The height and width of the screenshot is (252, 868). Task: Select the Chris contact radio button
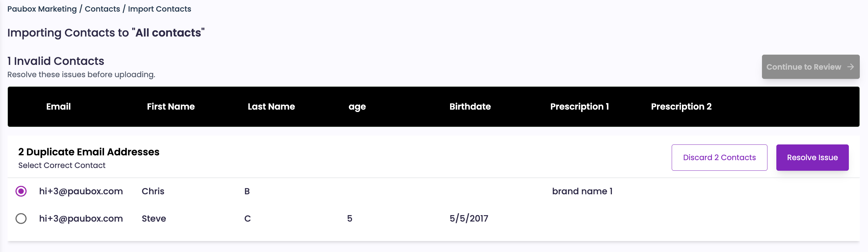tap(21, 191)
